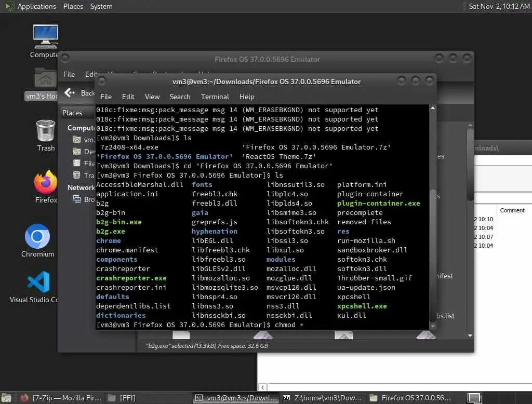532x404 pixels.
Task: Open the Places menu in top panel
Action: 73,6
